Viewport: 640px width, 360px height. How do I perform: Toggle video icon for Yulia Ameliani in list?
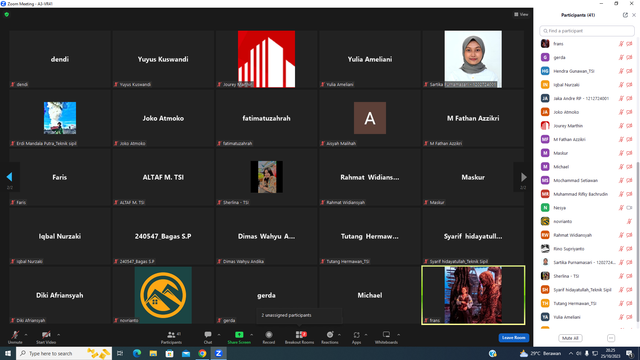point(629,317)
